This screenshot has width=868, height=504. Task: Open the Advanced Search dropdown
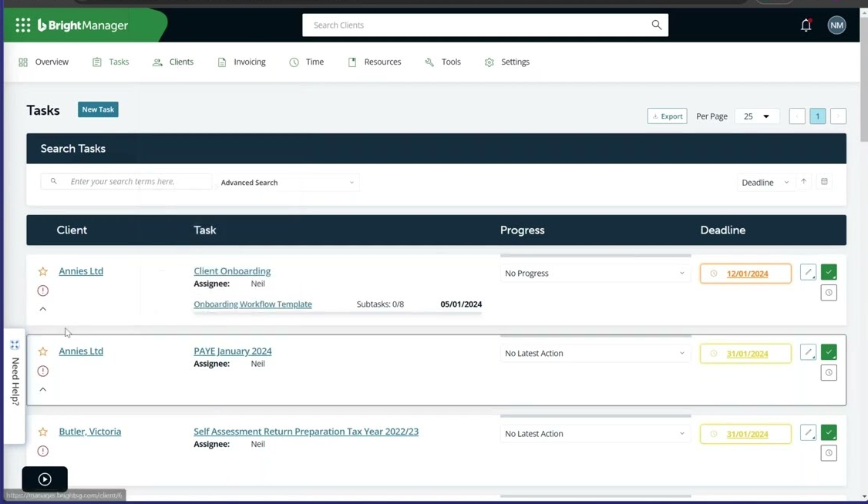click(287, 183)
